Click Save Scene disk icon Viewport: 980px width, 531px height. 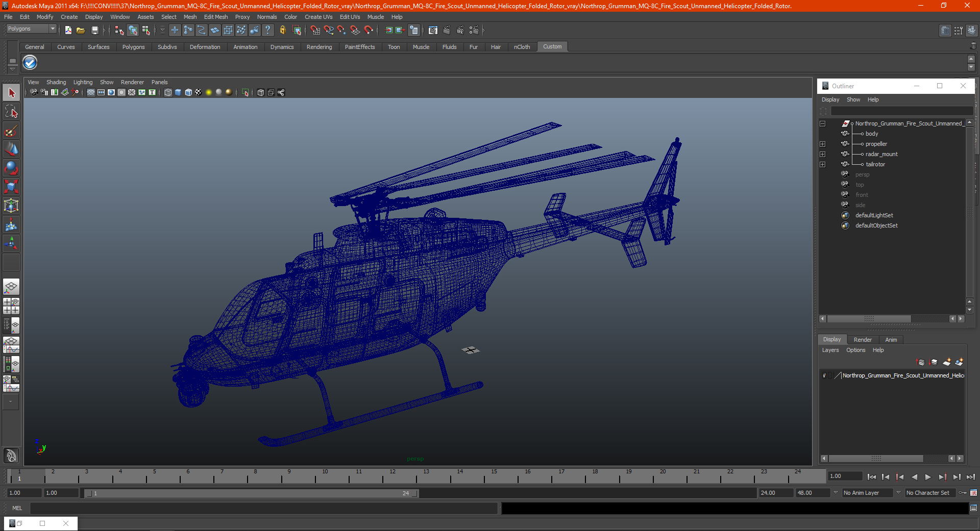[94, 31]
